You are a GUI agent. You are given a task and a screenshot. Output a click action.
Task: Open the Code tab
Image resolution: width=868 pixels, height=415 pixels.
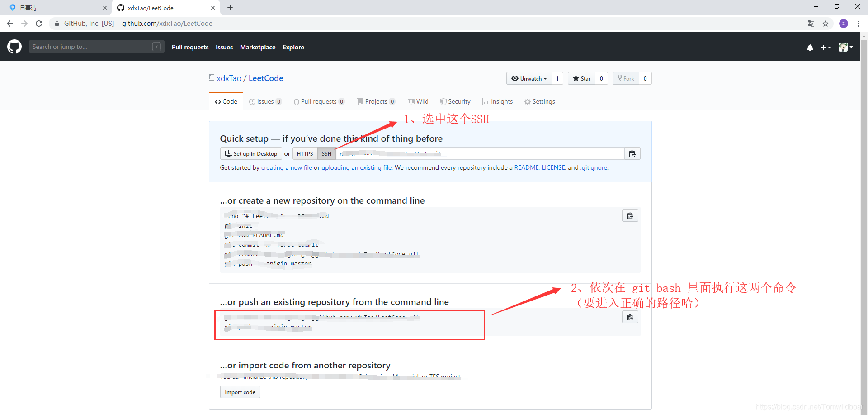click(x=226, y=101)
